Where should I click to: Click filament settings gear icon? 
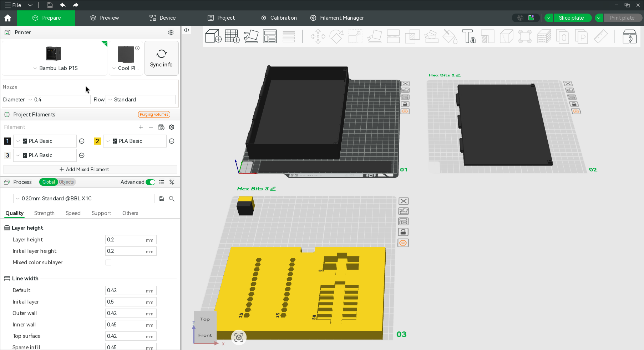(172, 127)
